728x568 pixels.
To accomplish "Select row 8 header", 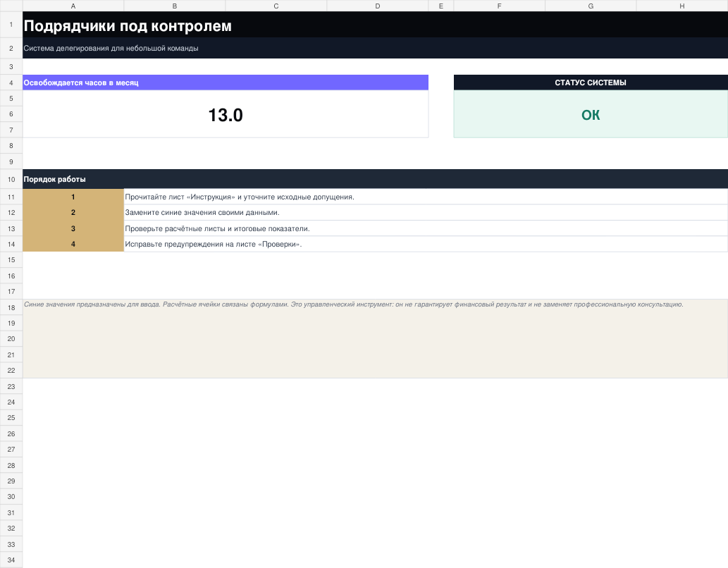I will [x=11, y=146].
